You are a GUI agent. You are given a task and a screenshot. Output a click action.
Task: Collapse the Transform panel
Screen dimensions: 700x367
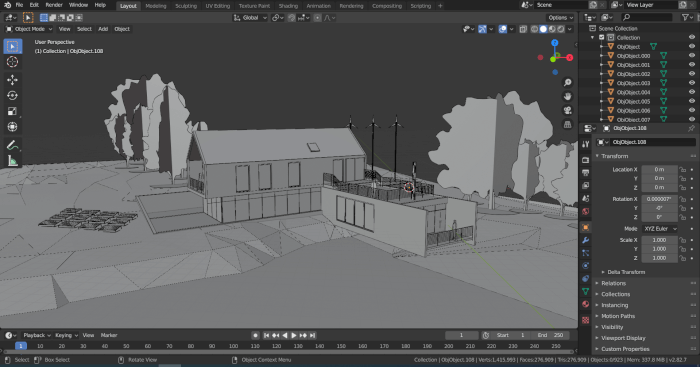[x=614, y=156]
